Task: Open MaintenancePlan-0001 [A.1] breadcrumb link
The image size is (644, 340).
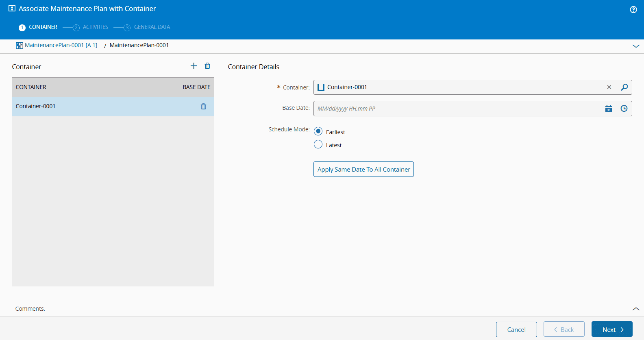Action: (x=61, y=45)
